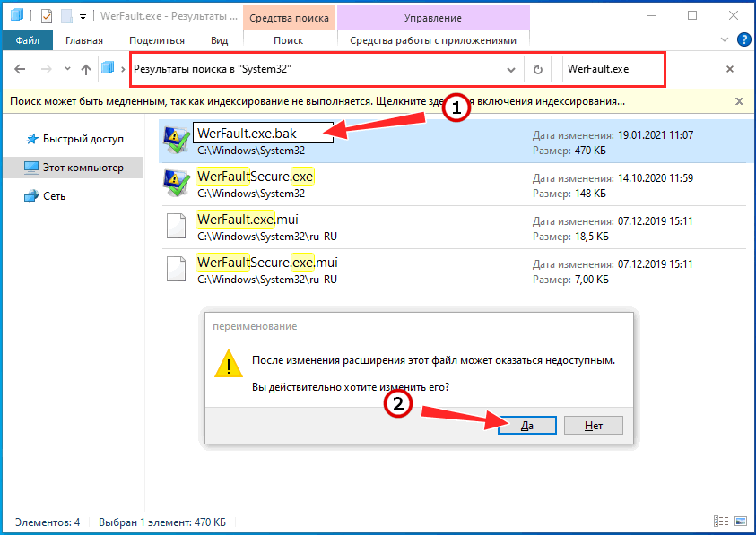Screen dimensions: 756x535
Task: Click the WerFault.exe.bak rename text box
Action: pos(264,133)
